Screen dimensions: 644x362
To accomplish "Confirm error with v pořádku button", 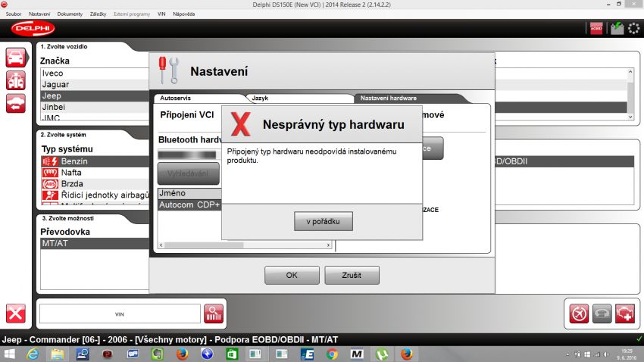I will pyautogui.click(x=324, y=221).
